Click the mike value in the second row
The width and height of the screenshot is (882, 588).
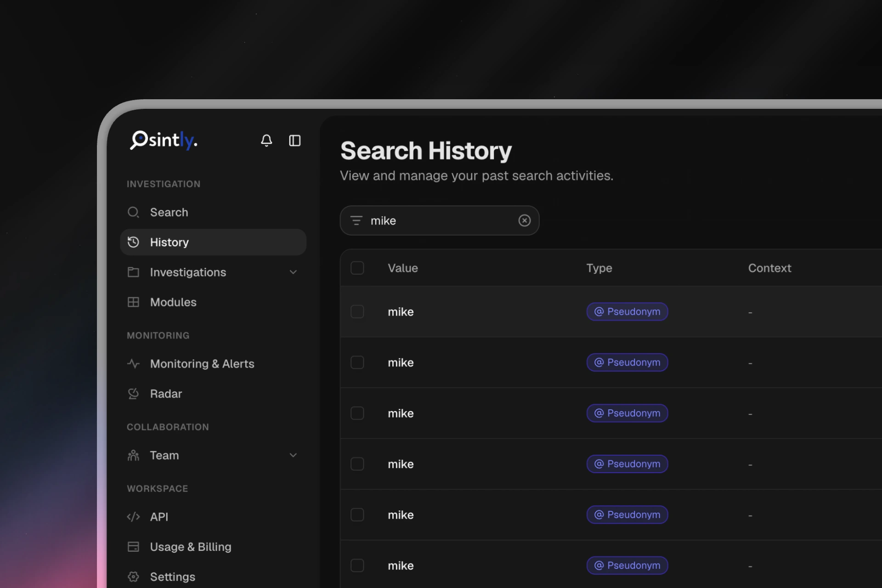[401, 362]
